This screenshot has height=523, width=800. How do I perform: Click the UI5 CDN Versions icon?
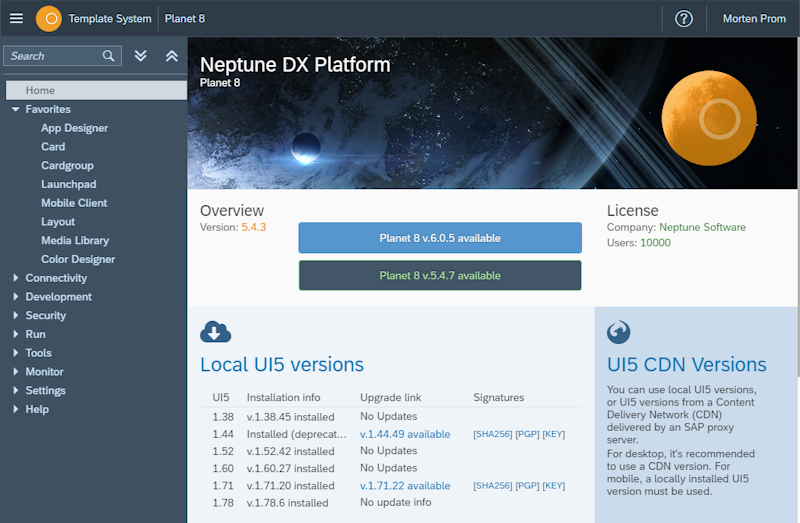coord(619,332)
